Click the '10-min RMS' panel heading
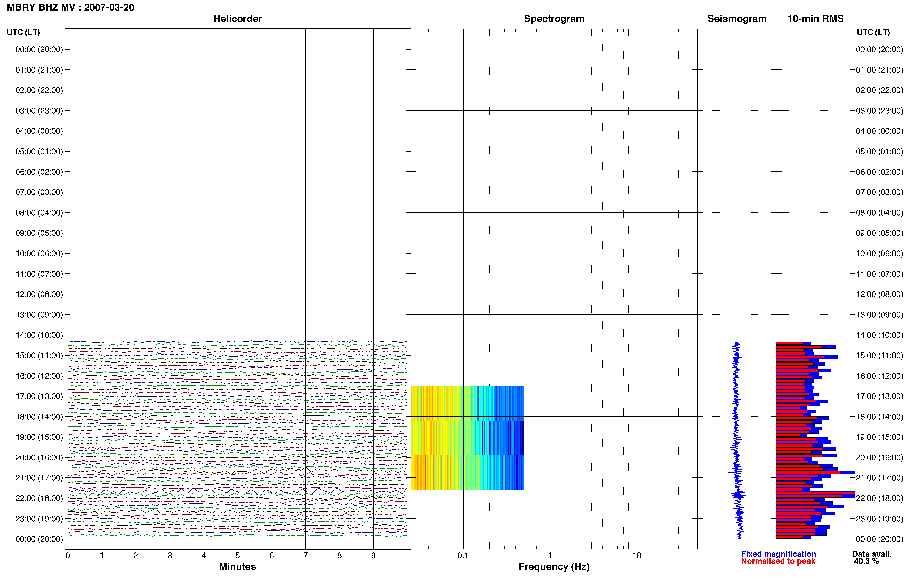This screenshot has height=578, width=924. coord(816,19)
